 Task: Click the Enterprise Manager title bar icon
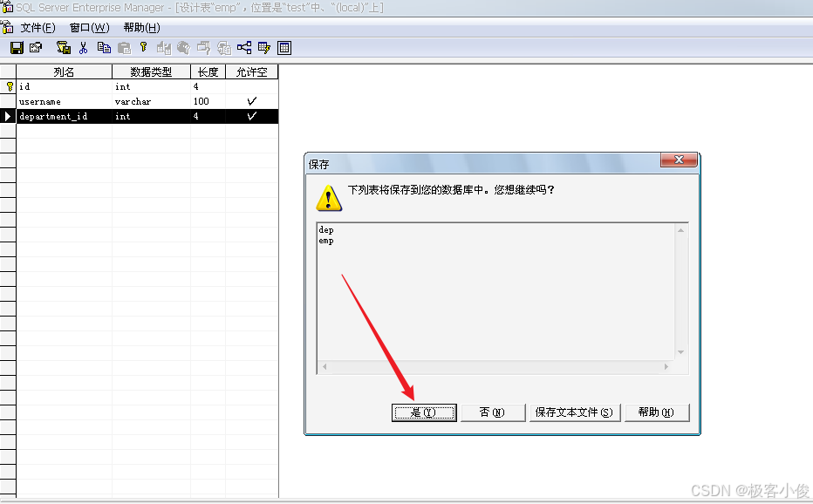tap(7, 7)
